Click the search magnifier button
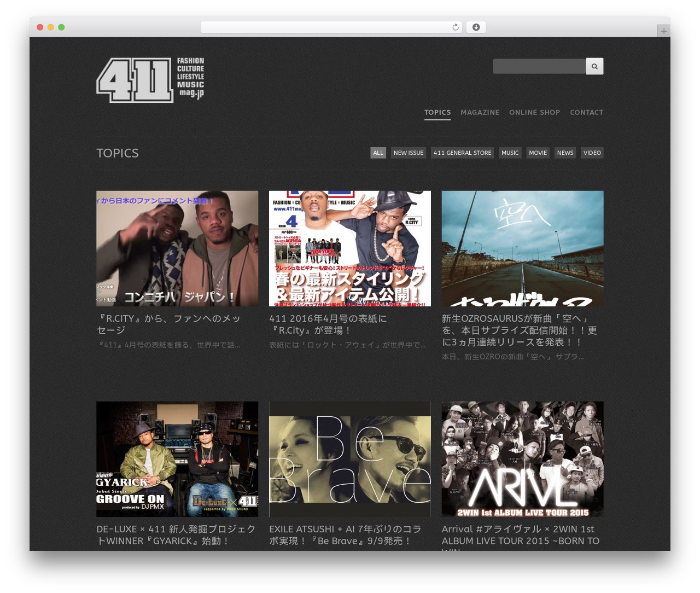This screenshot has width=700, height=593. pyautogui.click(x=594, y=66)
